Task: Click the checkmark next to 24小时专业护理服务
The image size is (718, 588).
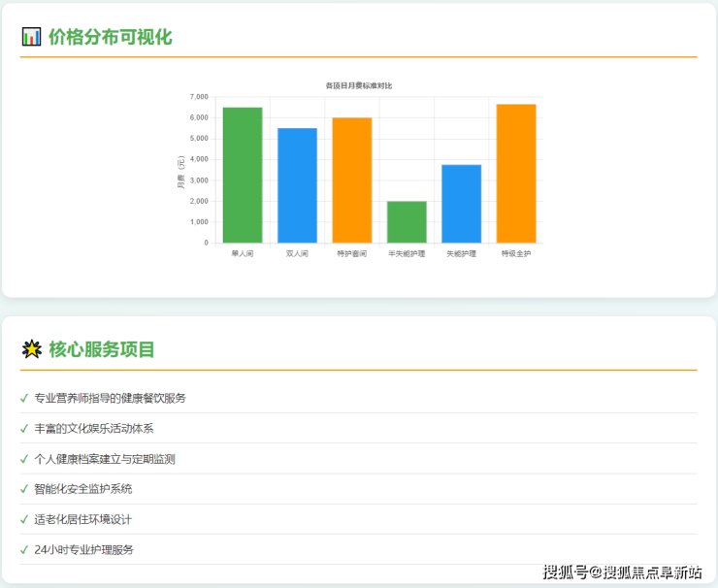Action: point(24,549)
